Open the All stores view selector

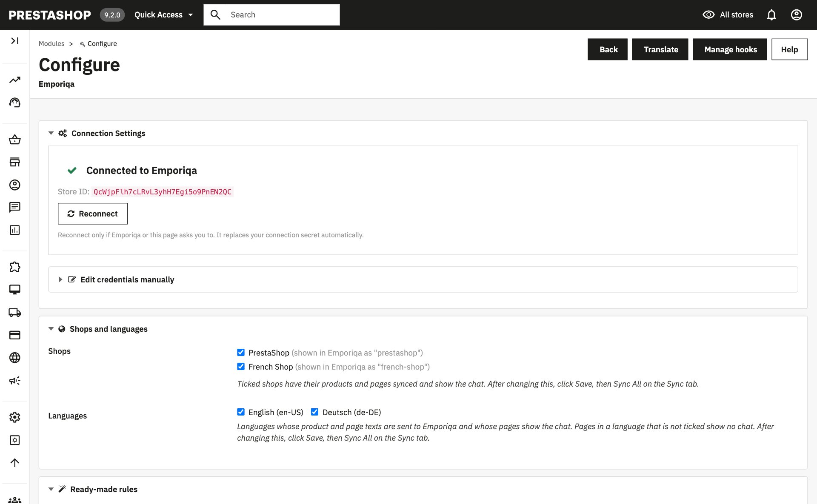pos(728,15)
